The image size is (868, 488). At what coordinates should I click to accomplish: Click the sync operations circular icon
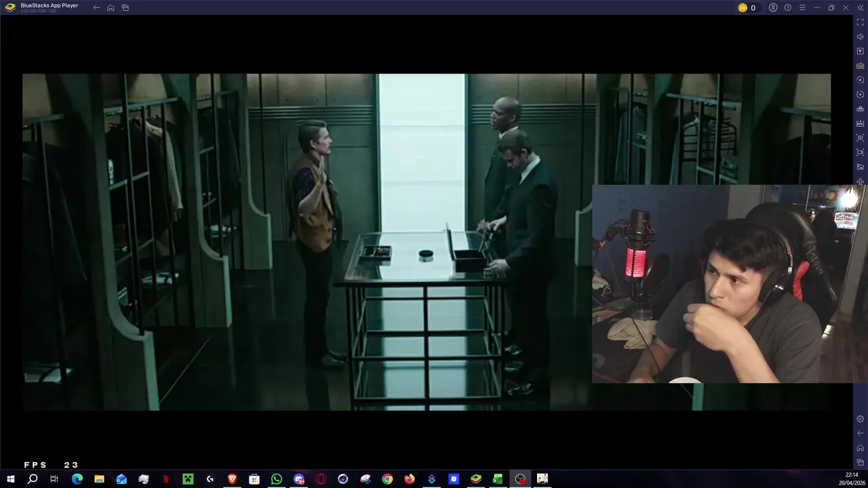861,94
